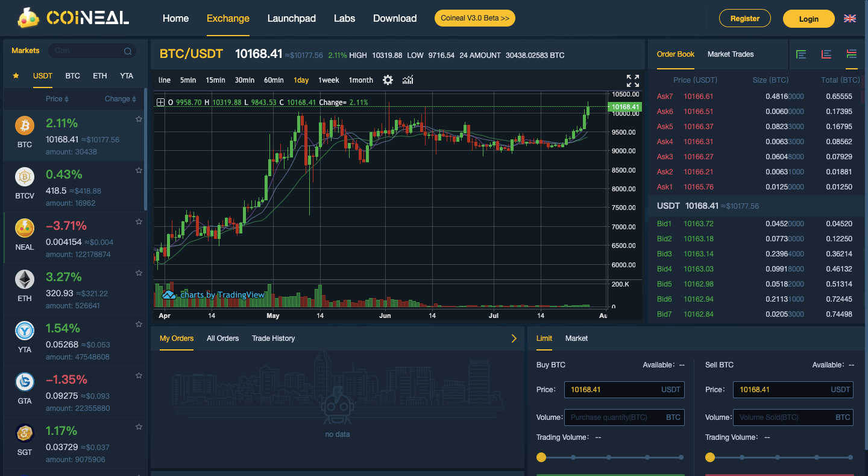Image resolution: width=868 pixels, height=476 pixels.
Task: Switch to the All Orders tab
Action: (x=223, y=338)
